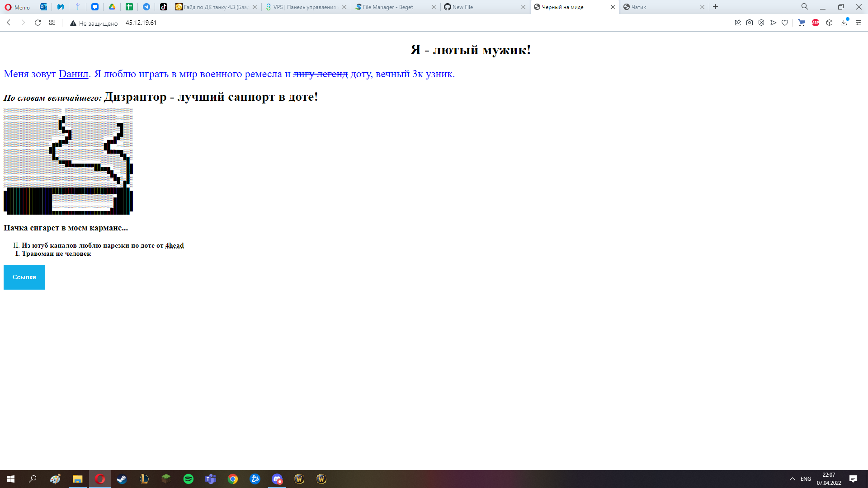Screen dimensions: 868x488
Task: Open the Opera Меню menu
Action: point(17,7)
